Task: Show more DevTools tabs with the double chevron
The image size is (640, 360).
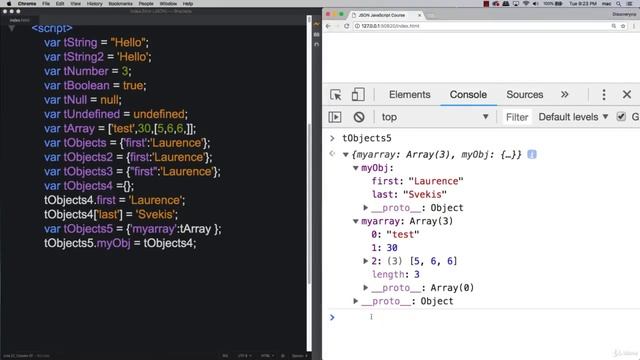Action: (564, 94)
